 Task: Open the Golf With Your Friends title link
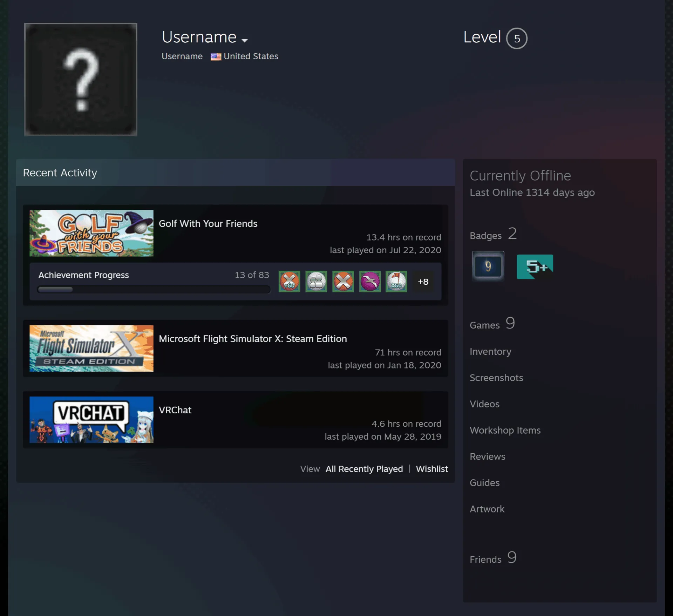[x=208, y=224]
